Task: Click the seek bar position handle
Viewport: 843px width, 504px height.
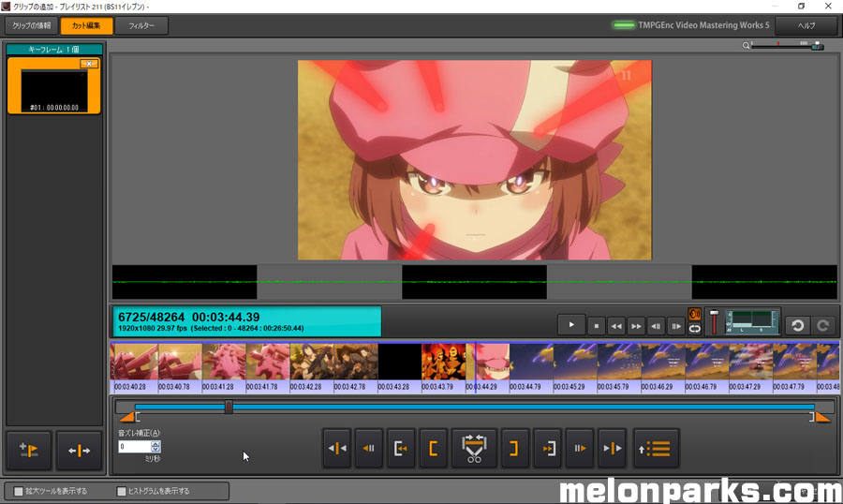Action: pyautogui.click(x=229, y=408)
